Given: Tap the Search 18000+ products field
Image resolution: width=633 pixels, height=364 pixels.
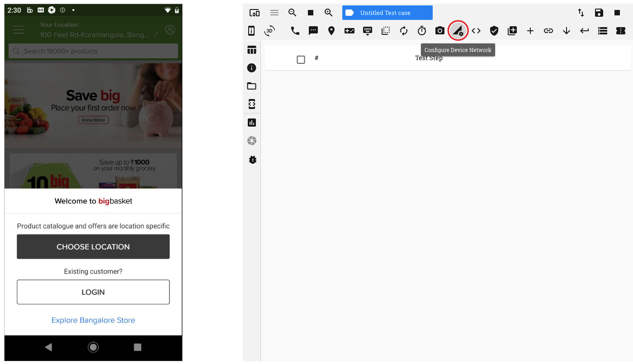Looking at the screenshot, I should coord(93,51).
